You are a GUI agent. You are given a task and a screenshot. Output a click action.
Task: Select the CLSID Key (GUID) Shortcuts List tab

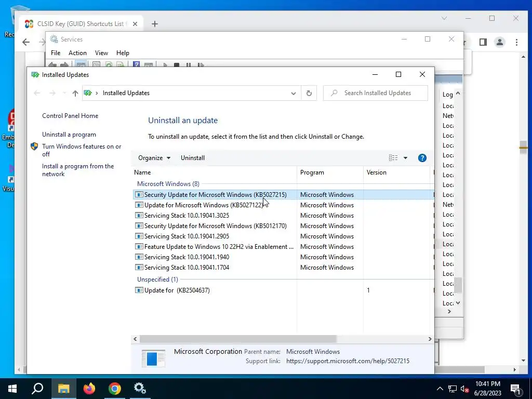point(81,24)
